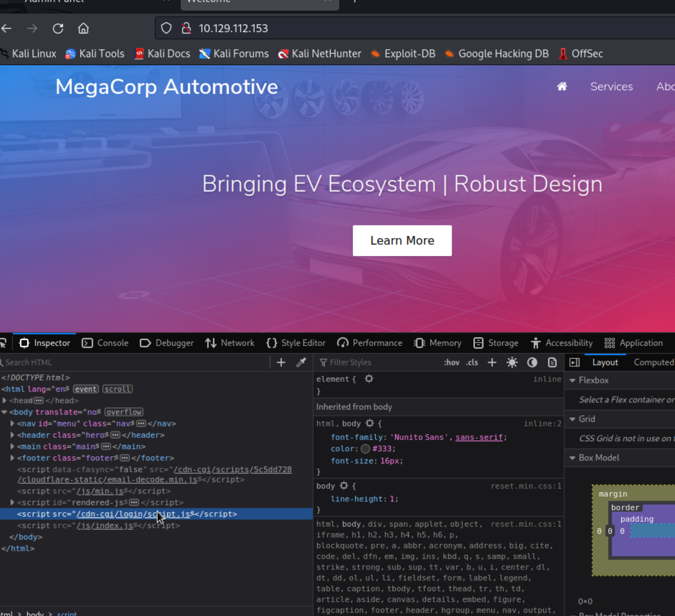675x616 pixels.
Task: Collapse the Box Model section
Action: coord(572,458)
